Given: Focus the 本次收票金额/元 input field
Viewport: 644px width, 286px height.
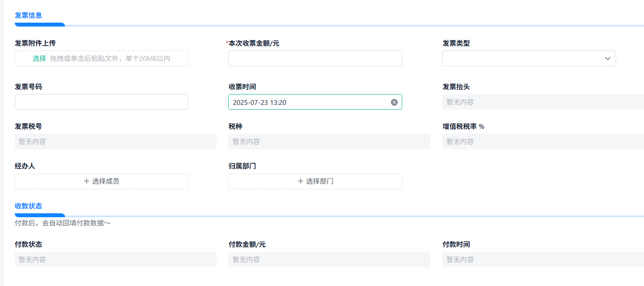Looking at the screenshot, I should [315, 58].
